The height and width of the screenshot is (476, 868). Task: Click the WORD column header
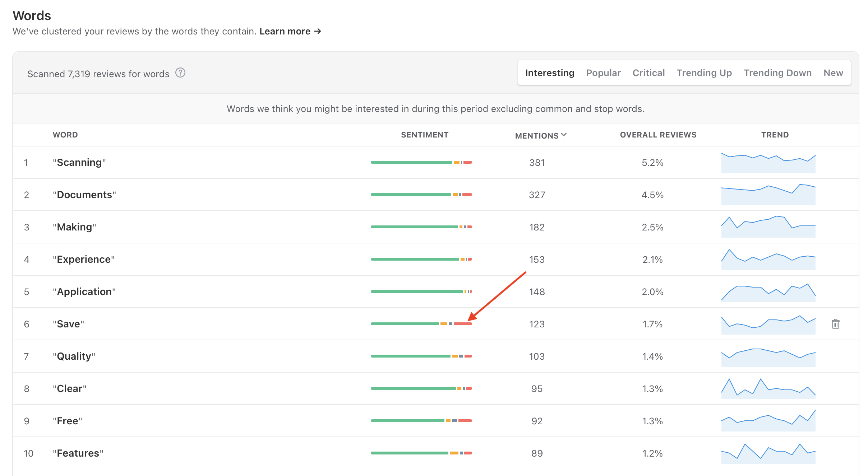[x=65, y=135]
